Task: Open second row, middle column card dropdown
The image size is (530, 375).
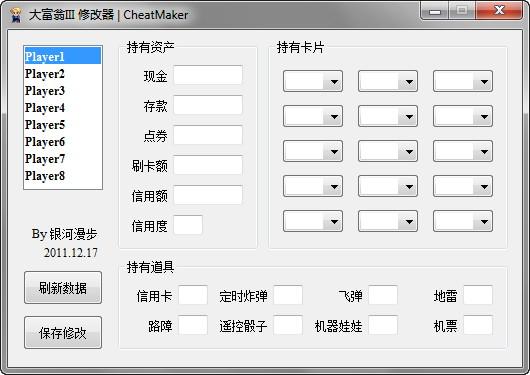Action: tap(388, 116)
